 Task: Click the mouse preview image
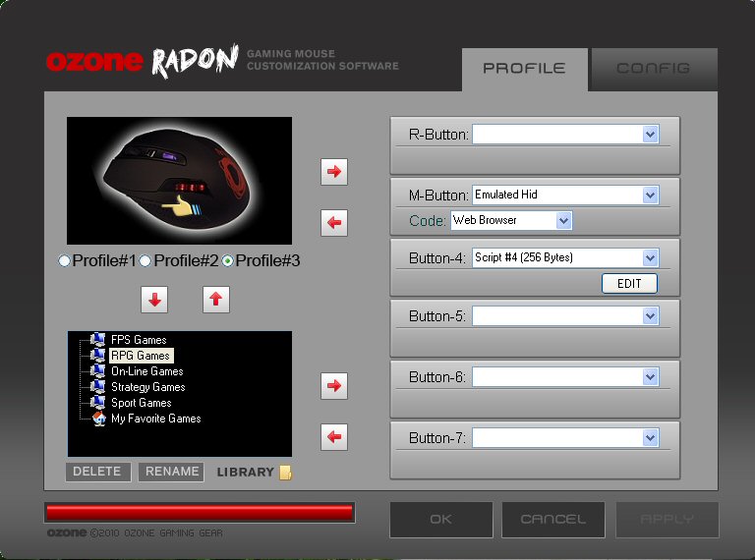click(x=179, y=181)
